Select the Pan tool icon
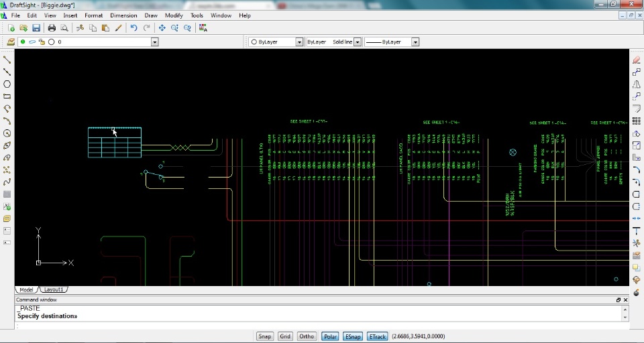Screen dimensions: 644x343 coord(162,28)
